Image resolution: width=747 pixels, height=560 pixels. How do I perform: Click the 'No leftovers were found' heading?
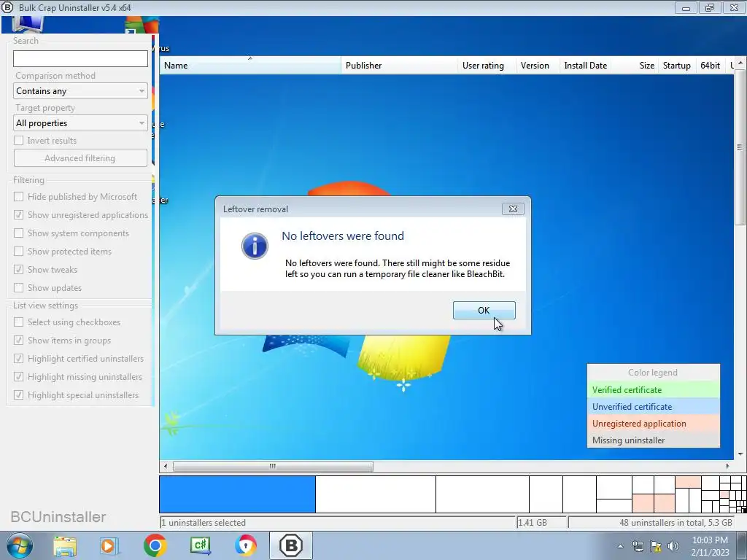[x=343, y=236]
